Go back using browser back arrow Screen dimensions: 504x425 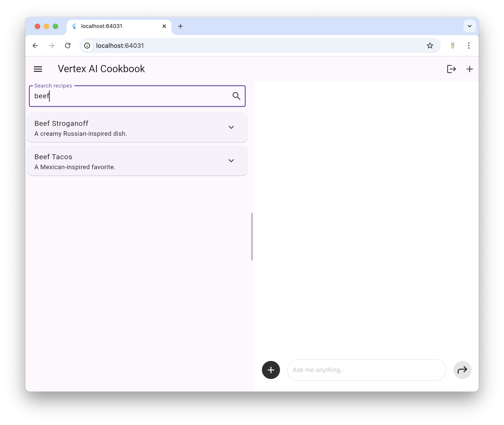tap(35, 46)
